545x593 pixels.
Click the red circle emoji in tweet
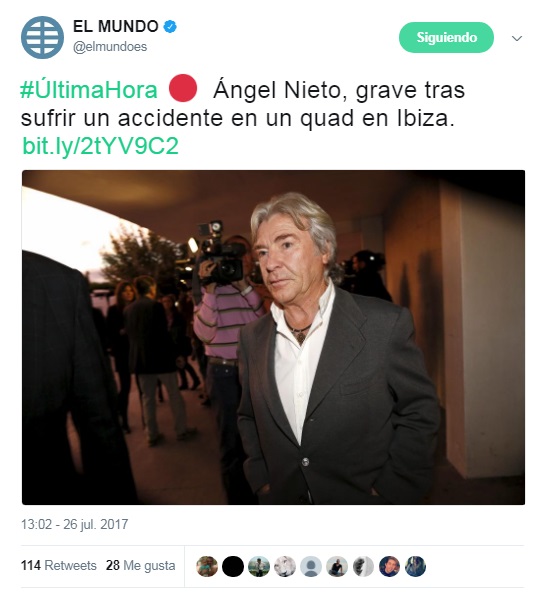pos(183,88)
